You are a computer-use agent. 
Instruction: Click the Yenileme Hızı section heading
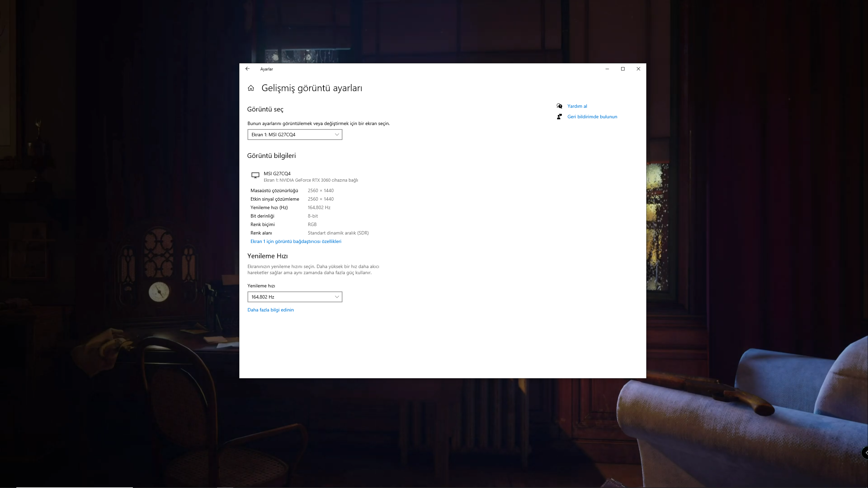268,256
